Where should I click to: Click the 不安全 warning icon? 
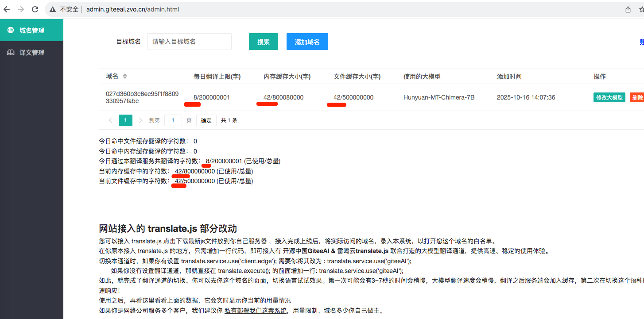[53, 9]
